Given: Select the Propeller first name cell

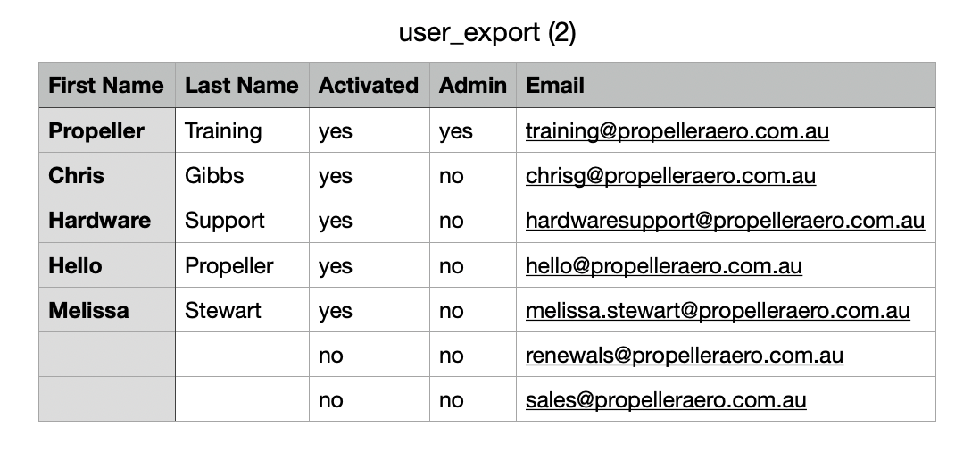Looking at the screenshot, I should [x=107, y=130].
